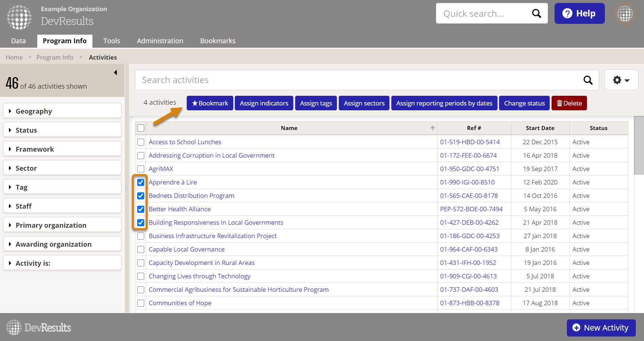644x341 pixels.
Task: Open the gear settings menu
Action: 621,80
